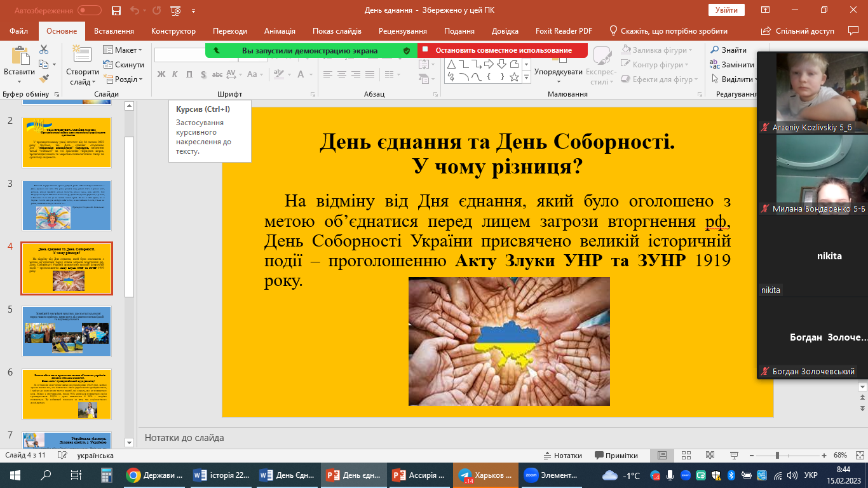Expand the Розділ section dropdown
The height and width of the screenshot is (488, 868).
tap(128, 79)
